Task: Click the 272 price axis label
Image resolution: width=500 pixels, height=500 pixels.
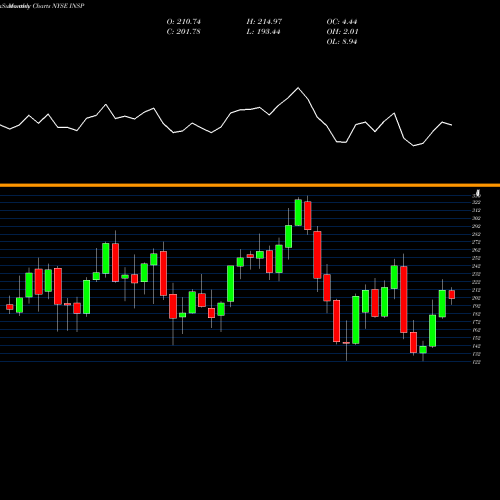Action: coord(476,242)
